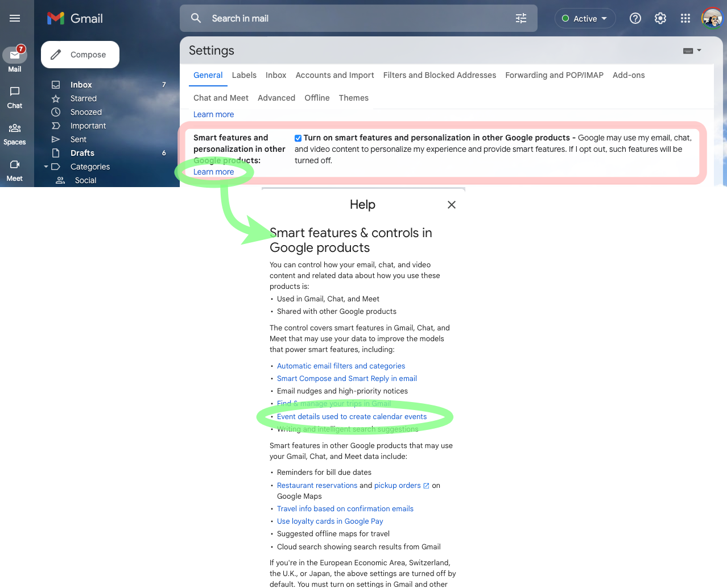
Task: Open the input tools keyboard dropdown
Action: pos(692,51)
